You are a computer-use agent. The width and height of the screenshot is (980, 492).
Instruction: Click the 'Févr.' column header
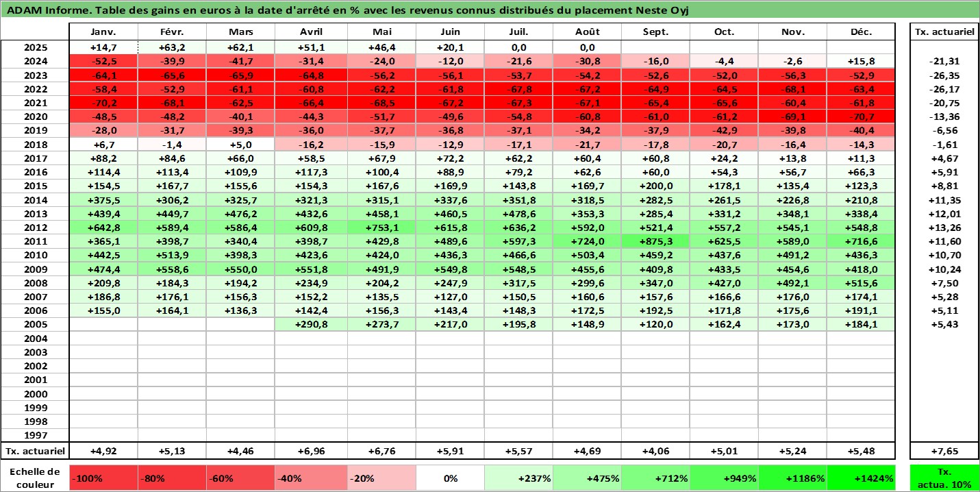pyautogui.click(x=172, y=32)
